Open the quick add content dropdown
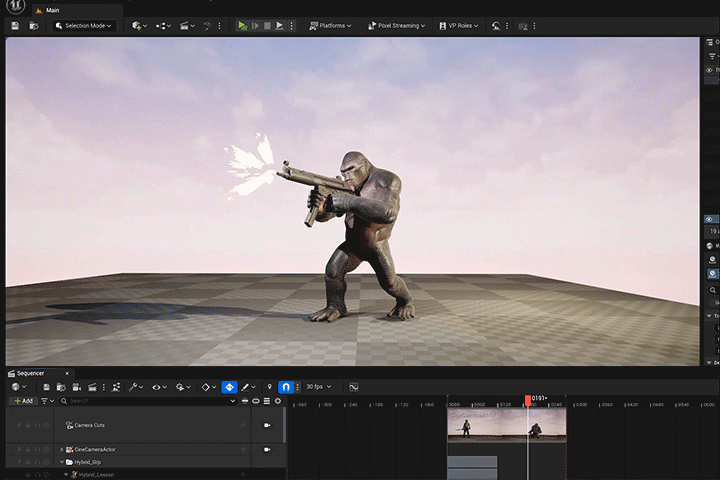Screen dimensions: 720x480 pyautogui.click(x=139, y=26)
